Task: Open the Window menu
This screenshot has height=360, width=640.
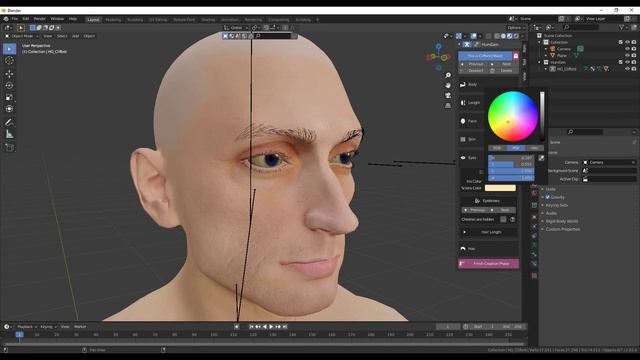Action: coord(57,19)
